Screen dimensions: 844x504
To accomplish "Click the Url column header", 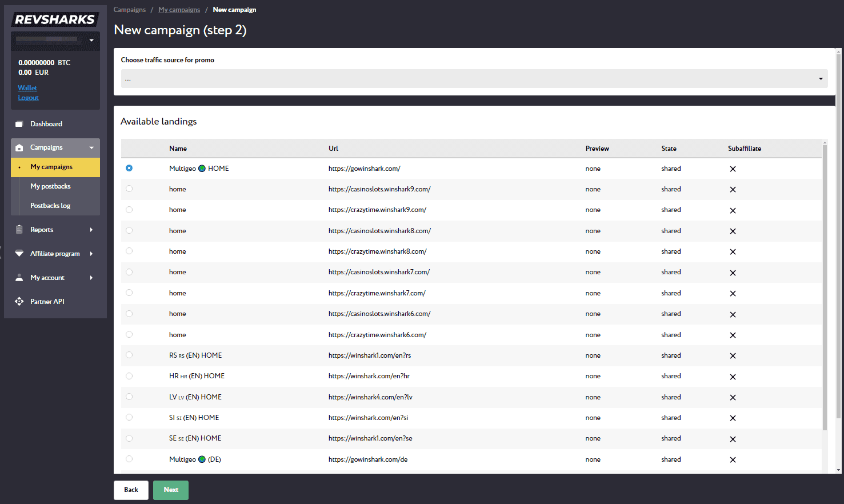I will coord(333,149).
